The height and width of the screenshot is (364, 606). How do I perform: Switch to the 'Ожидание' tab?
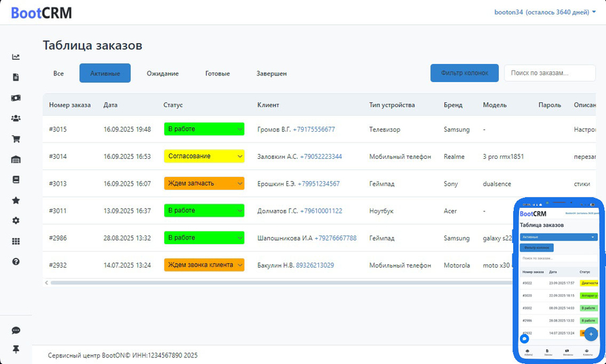[x=162, y=73]
